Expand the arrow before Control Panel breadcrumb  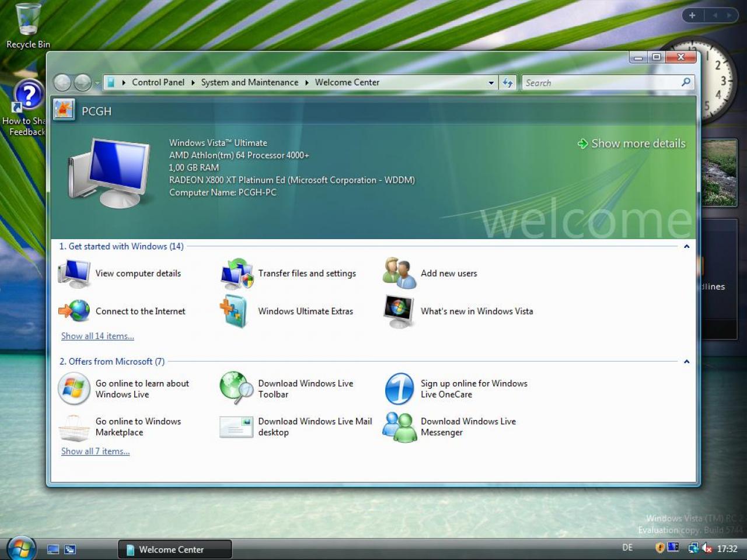(124, 82)
